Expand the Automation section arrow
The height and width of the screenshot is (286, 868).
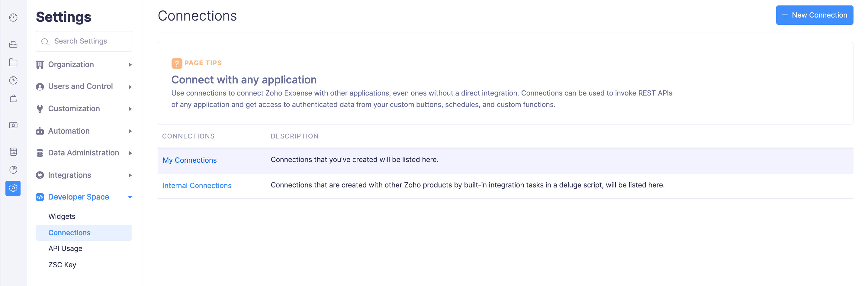point(130,131)
